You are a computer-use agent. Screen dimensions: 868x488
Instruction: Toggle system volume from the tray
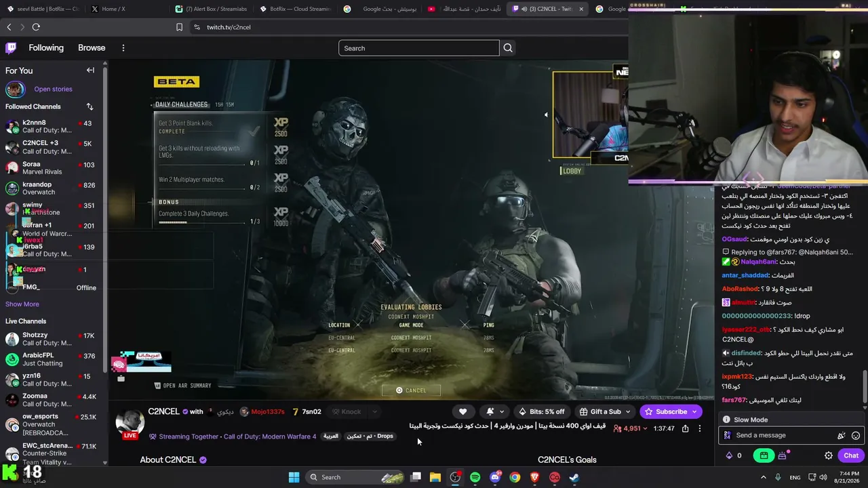point(824,477)
